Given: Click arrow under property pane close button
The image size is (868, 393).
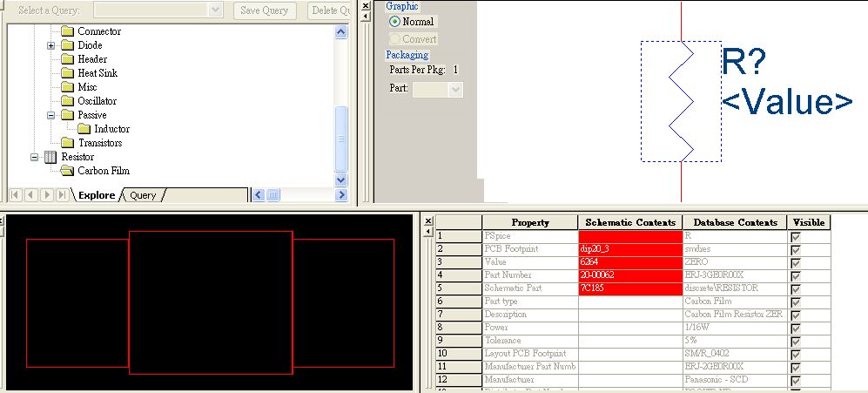Looking at the screenshot, I should (x=428, y=231).
